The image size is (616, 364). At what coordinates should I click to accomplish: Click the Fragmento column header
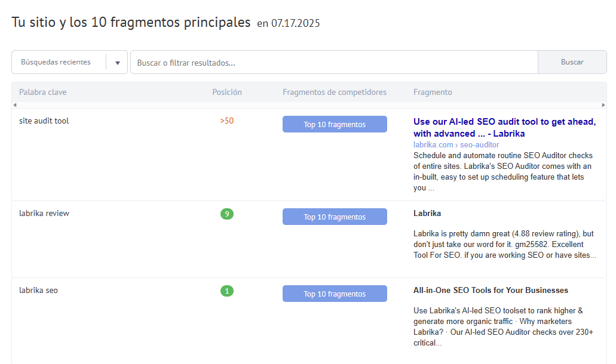point(433,92)
